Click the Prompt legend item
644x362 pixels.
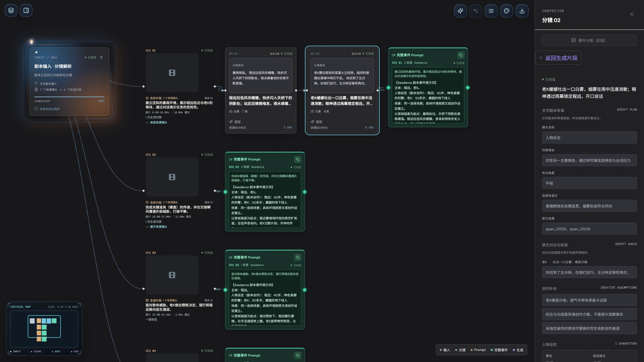[478, 350]
